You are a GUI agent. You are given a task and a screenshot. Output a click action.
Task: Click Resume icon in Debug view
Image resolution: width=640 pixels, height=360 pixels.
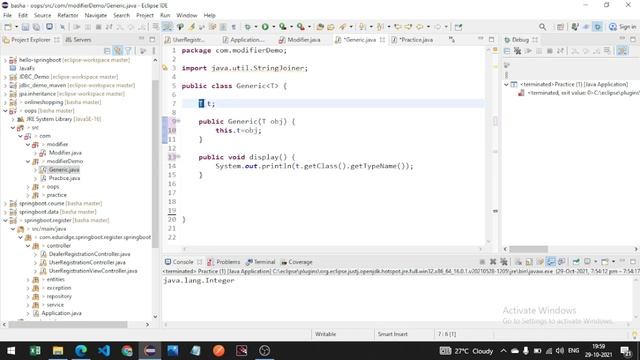[529, 51]
